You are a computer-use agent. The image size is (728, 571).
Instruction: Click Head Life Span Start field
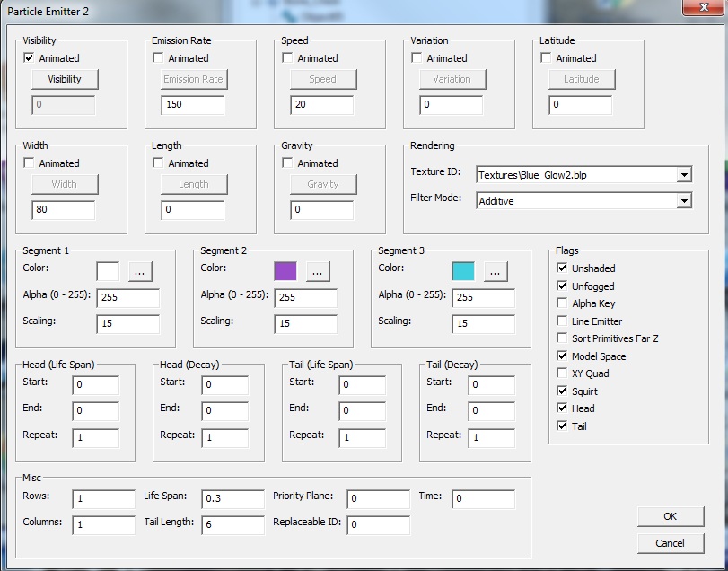tap(96, 385)
